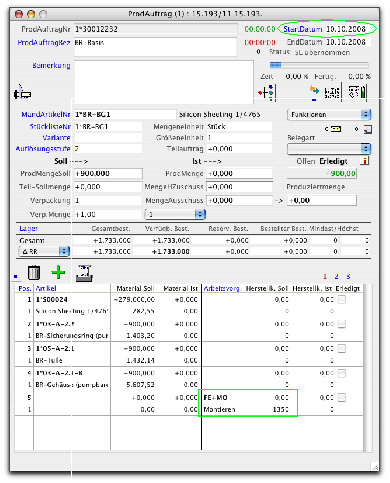Click the orange and teal arrows icon
390x483 pixels.
[314, 91]
